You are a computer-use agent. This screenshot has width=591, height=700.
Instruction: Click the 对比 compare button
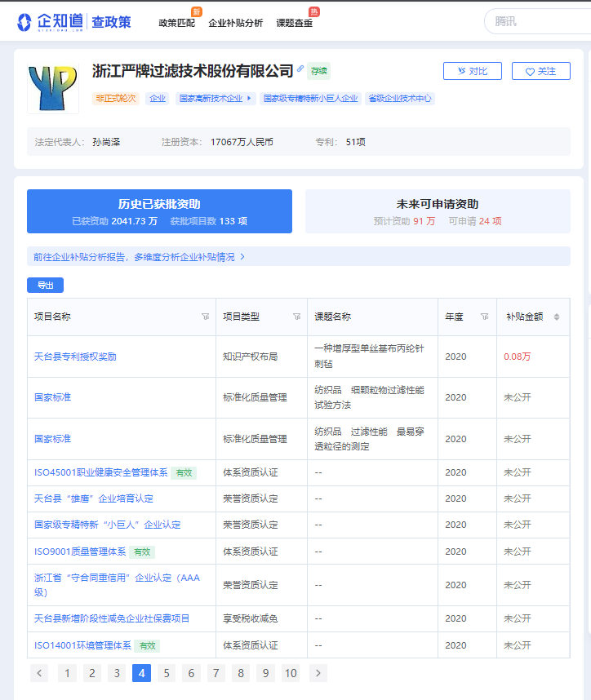(x=473, y=71)
